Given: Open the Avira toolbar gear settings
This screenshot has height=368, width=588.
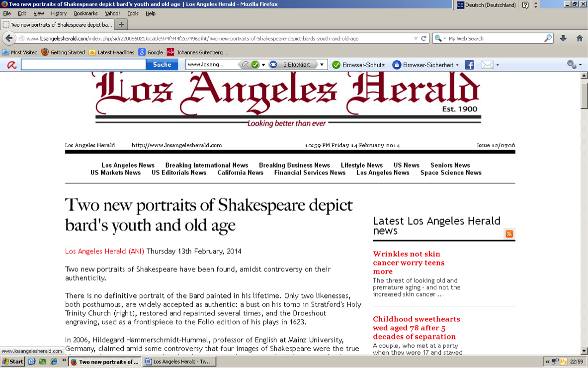Looking at the screenshot, I should point(572,65).
